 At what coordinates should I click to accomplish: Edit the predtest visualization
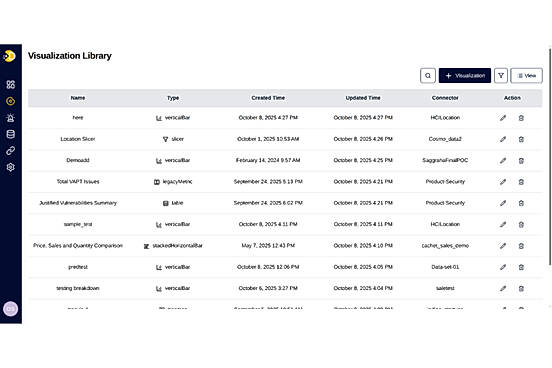tap(503, 267)
